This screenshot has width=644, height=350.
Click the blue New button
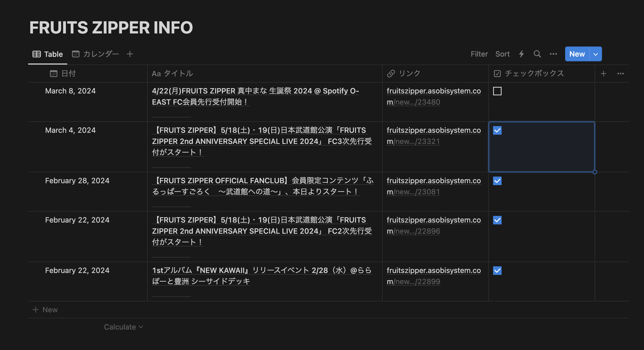click(577, 54)
